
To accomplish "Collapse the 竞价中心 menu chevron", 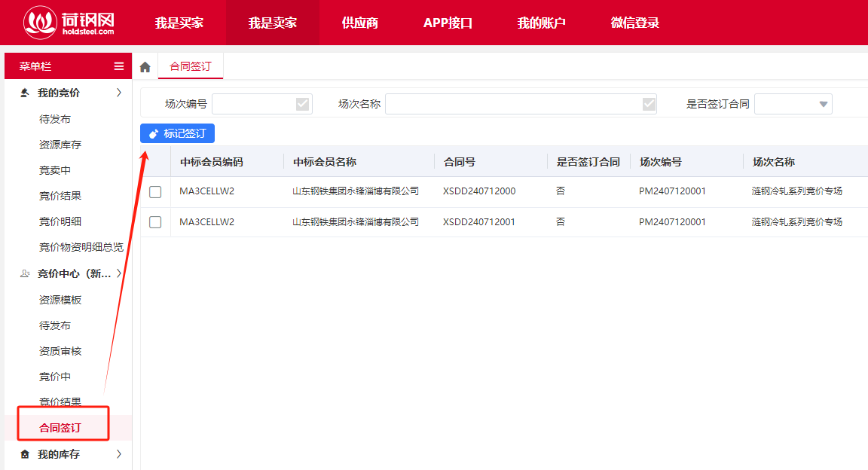I will (x=119, y=273).
